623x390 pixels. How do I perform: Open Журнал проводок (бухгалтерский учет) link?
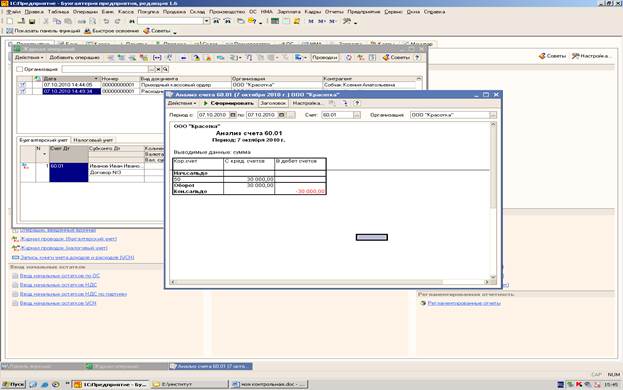[68, 239]
